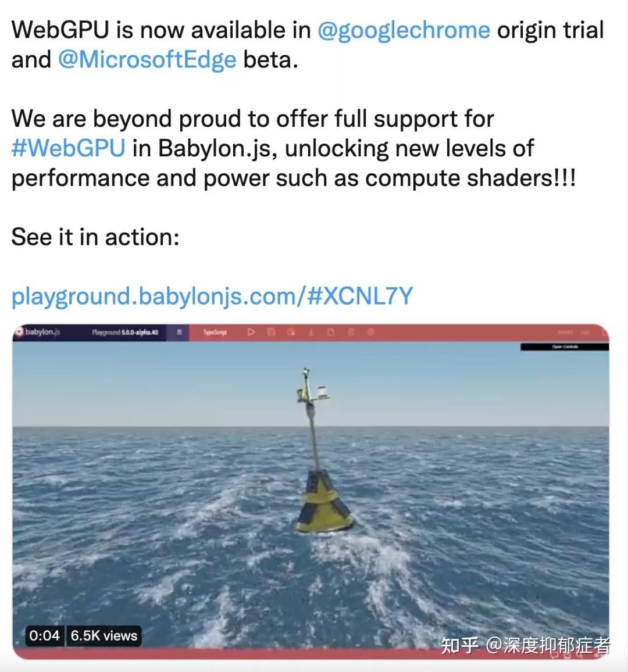Viewport: 628px width, 672px height.
Task: Click the 6.5K views label
Action: [x=104, y=635]
